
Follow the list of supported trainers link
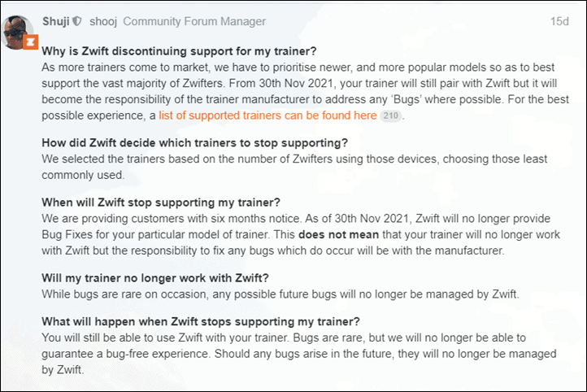click(267, 115)
